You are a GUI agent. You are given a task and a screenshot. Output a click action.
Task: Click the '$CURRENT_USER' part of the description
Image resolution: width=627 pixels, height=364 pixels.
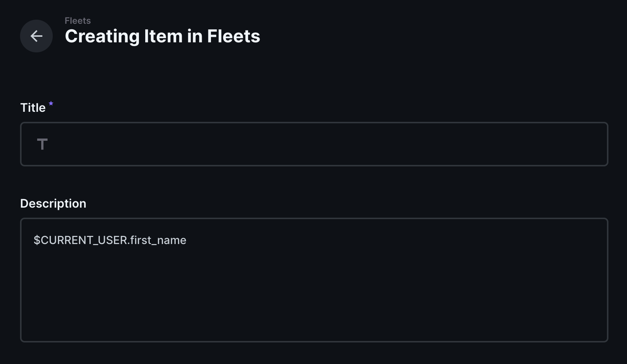pyautogui.click(x=80, y=240)
